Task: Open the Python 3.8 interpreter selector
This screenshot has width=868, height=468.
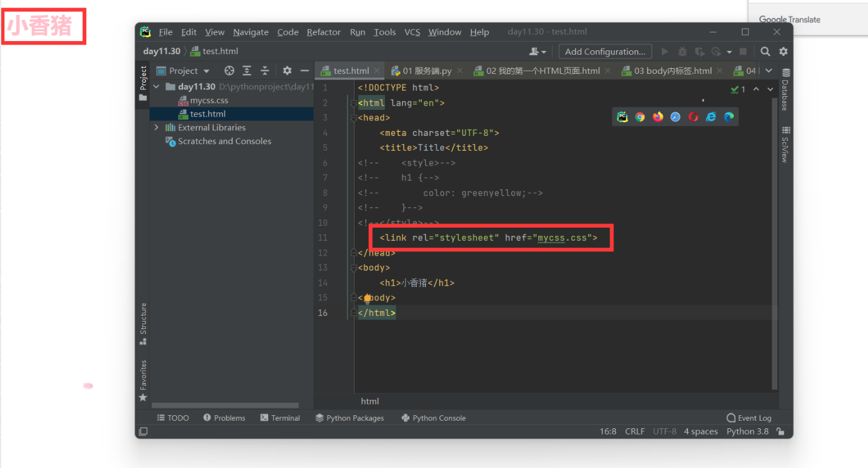Action: 748,431
